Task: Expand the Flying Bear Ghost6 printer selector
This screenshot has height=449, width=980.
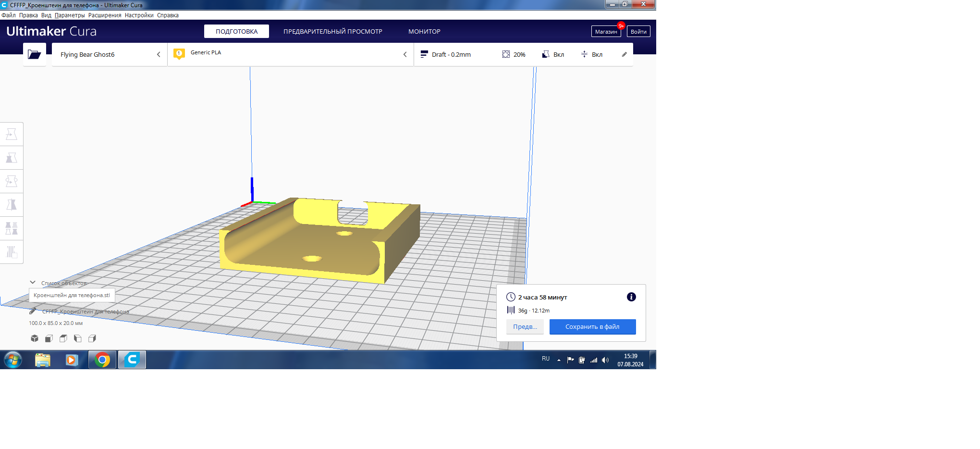Action: (110, 54)
